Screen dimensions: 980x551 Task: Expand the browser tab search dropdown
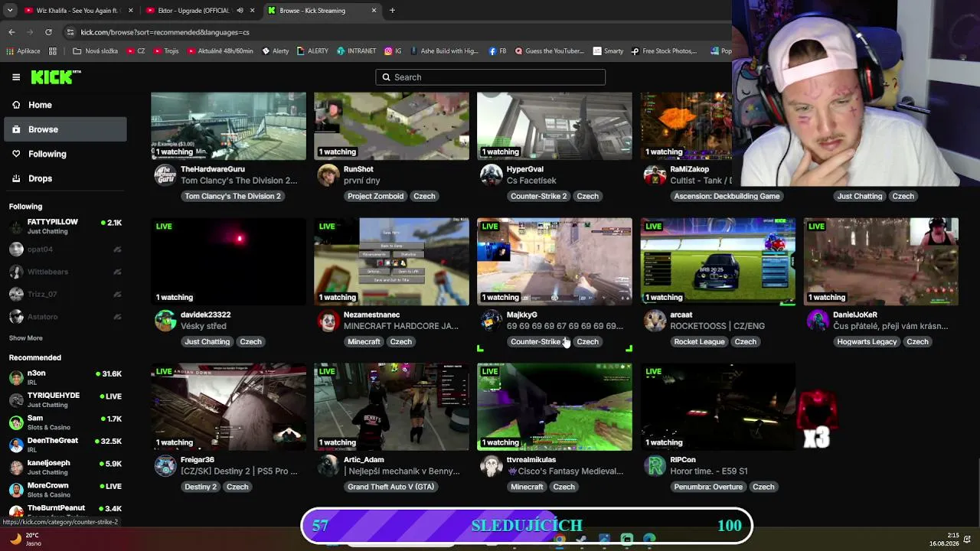click(10, 11)
